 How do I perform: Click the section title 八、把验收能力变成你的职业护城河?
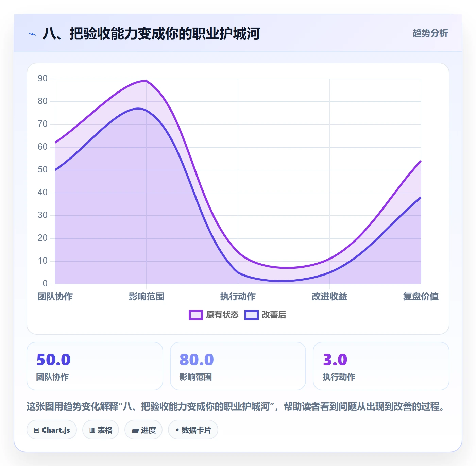[x=151, y=34]
